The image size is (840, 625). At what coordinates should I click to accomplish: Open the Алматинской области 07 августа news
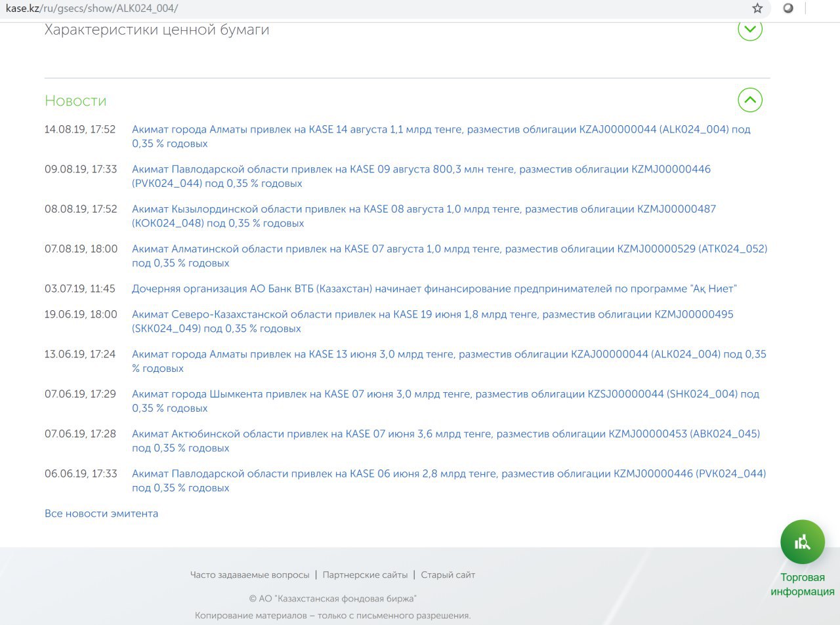(x=450, y=256)
